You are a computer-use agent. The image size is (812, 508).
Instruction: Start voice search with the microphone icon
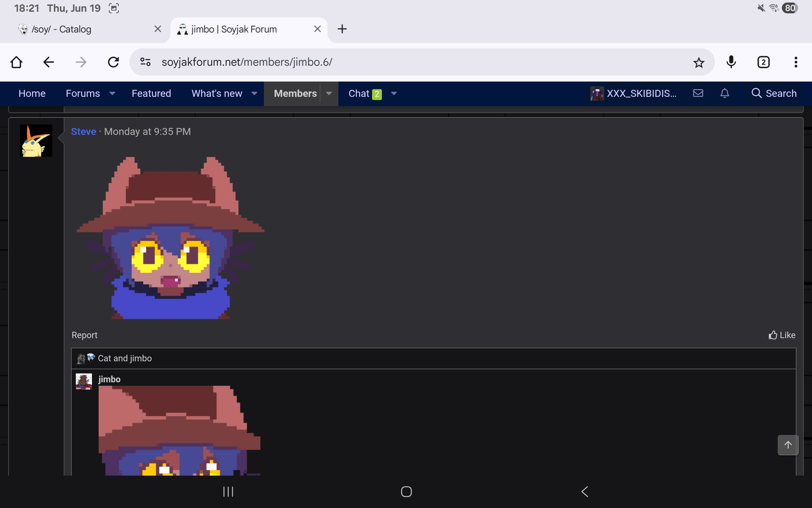click(x=731, y=62)
